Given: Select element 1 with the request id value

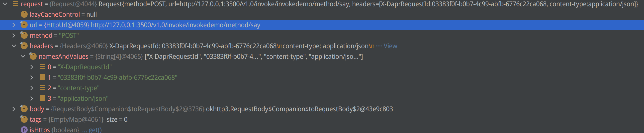Looking at the screenshot, I should click(x=322, y=77).
